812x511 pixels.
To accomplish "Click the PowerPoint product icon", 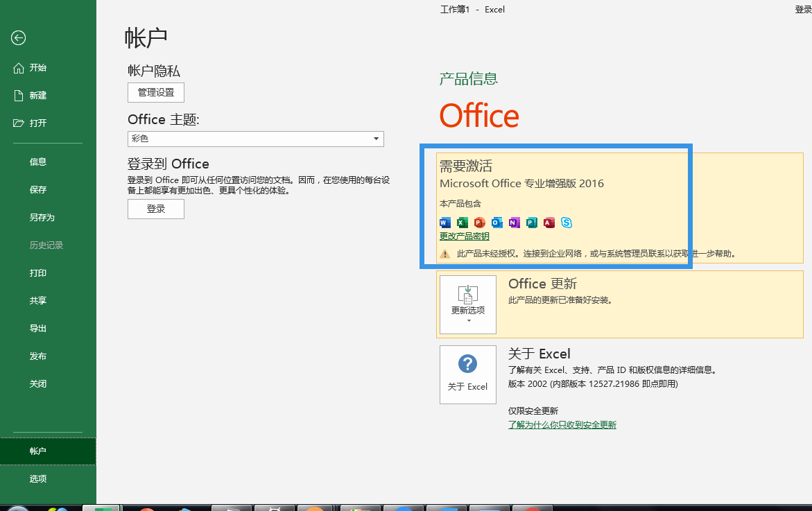I will (x=480, y=223).
